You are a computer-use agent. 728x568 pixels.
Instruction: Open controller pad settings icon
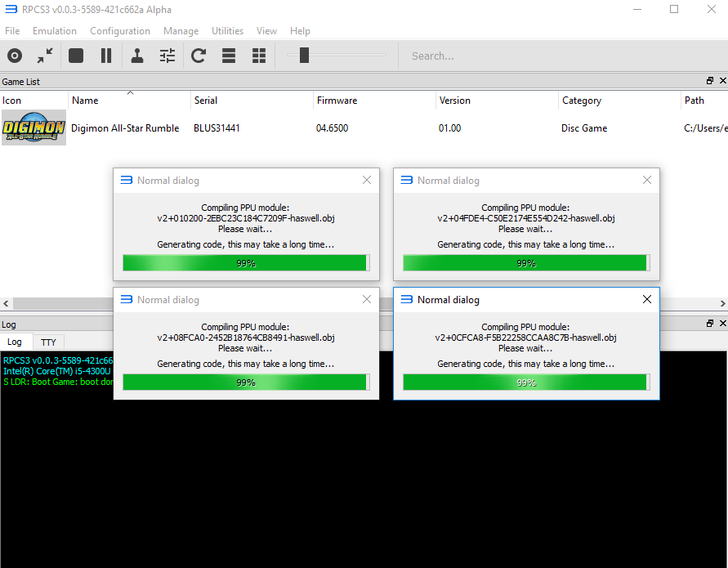point(137,56)
